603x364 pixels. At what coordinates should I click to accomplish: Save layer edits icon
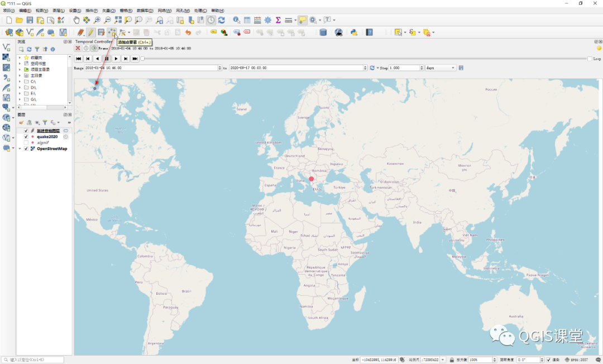(101, 32)
